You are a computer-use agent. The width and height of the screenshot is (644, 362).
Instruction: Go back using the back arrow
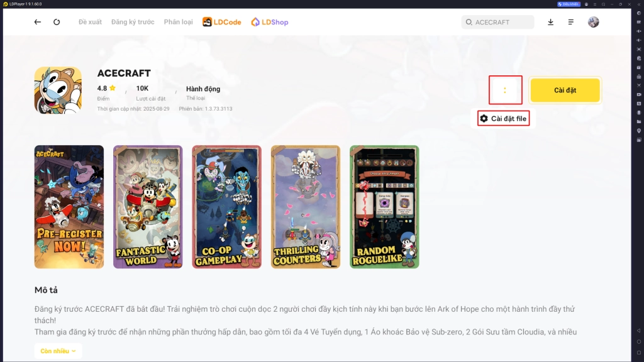(37, 22)
